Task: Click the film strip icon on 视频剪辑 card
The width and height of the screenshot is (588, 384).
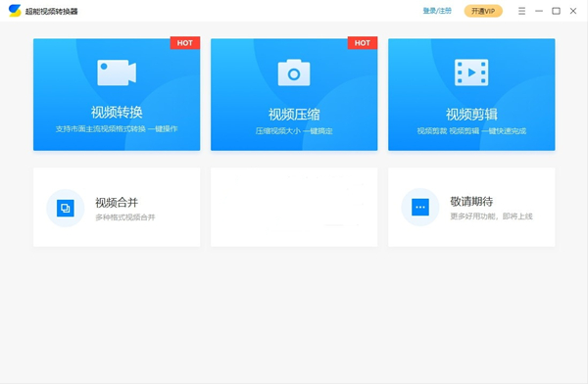Action: click(471, 72)
